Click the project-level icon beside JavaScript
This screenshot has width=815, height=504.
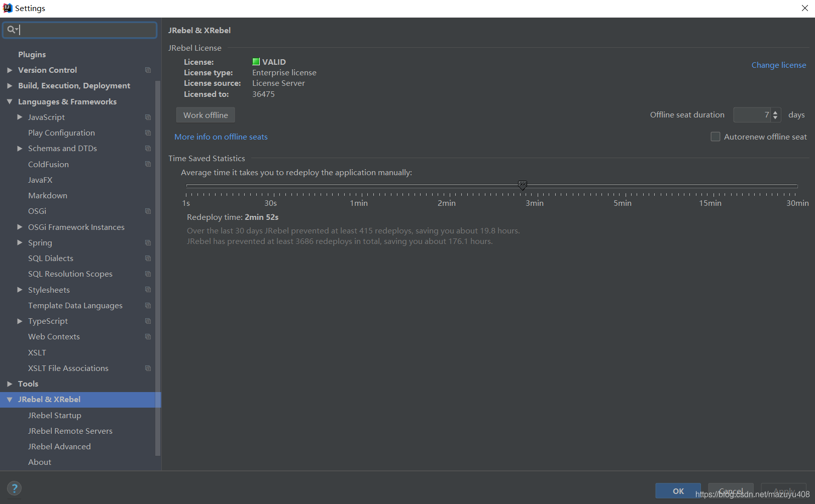[x=148, y=117]
